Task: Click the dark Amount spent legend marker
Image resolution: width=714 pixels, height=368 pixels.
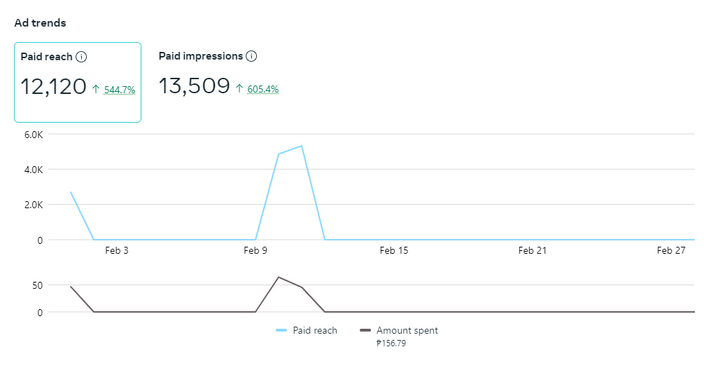Action: pos(365,330)
